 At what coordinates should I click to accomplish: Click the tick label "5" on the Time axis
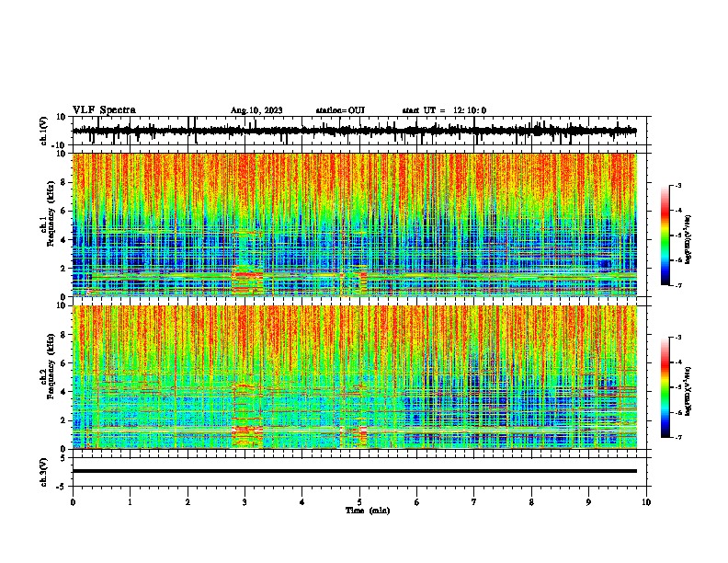pos(359,502)
